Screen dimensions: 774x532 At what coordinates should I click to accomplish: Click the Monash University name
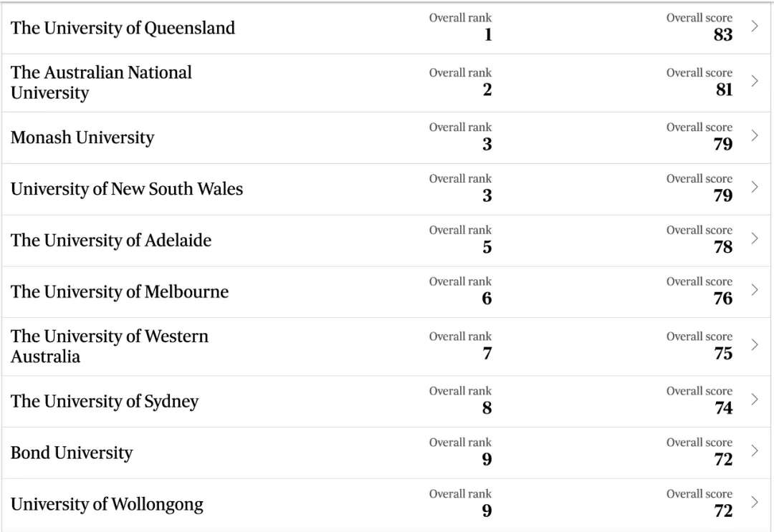(82, 137)
